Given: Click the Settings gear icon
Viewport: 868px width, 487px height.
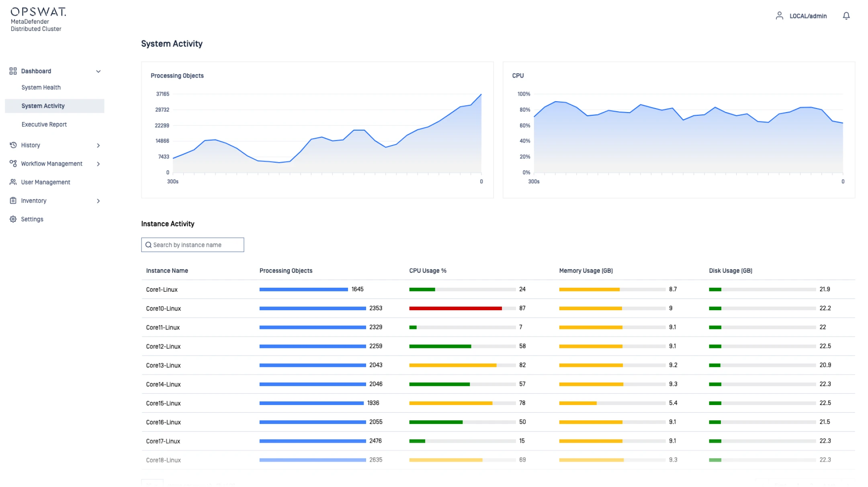Looking at the screenshot, I should (13, 219).
